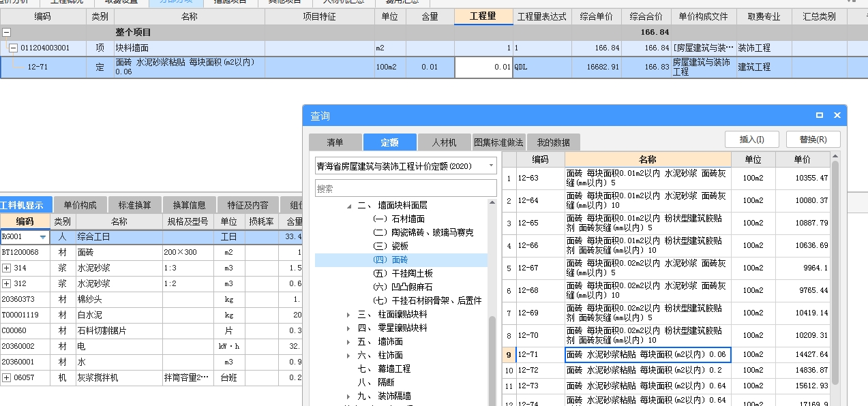Collapse the 011204003001 item row
The image size is (868, 406).
click(13, 48)
